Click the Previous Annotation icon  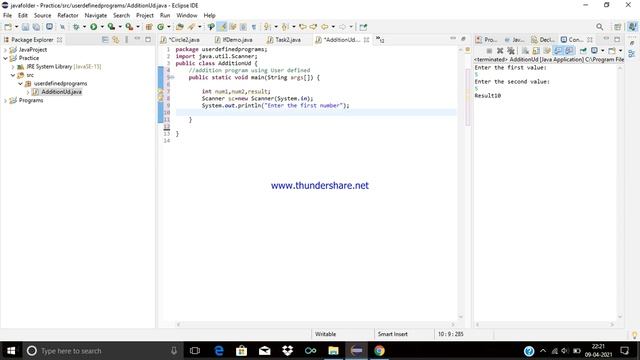285,27
